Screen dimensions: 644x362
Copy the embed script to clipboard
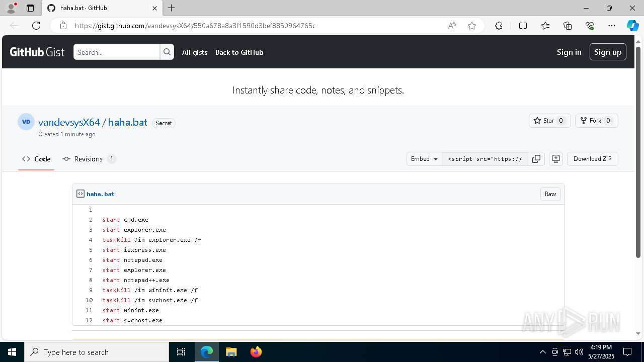(536, 159)
